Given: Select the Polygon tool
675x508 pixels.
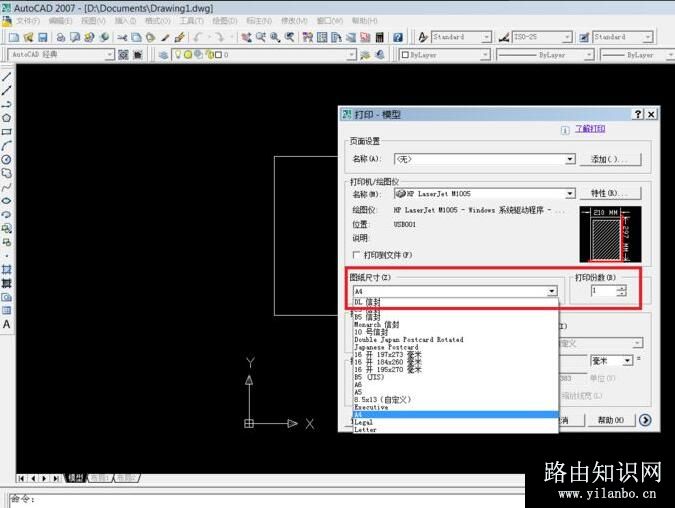Looking at the screenshot, I should [x=6, y=118].
